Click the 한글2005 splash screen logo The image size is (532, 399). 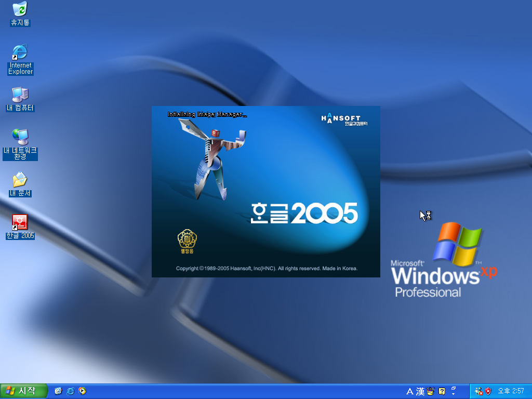[x=304, y=213]
